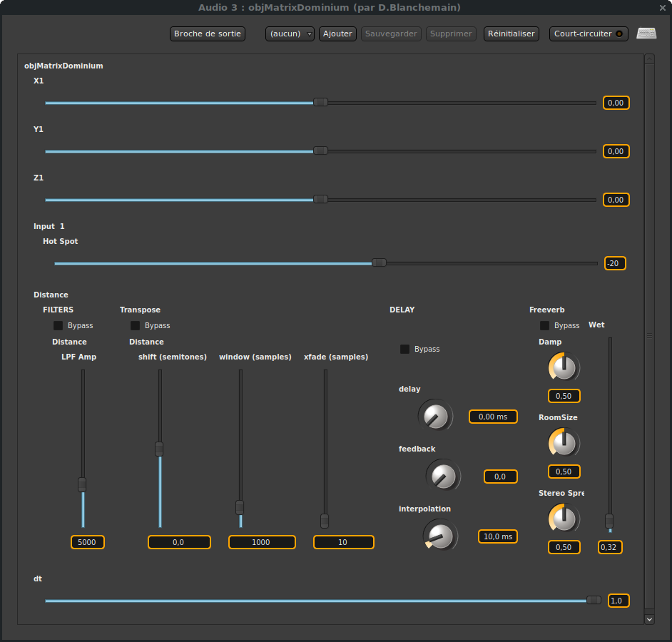This screenshot has height=642, width=672.
Task: Click the keyboard icon in toolbar
Action: (646, 34)
